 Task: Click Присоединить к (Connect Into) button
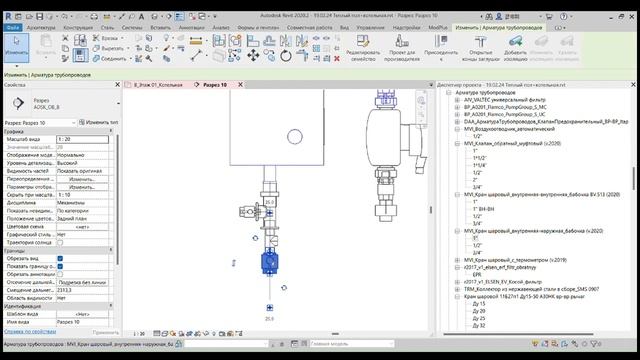click(x=441, y=48)
